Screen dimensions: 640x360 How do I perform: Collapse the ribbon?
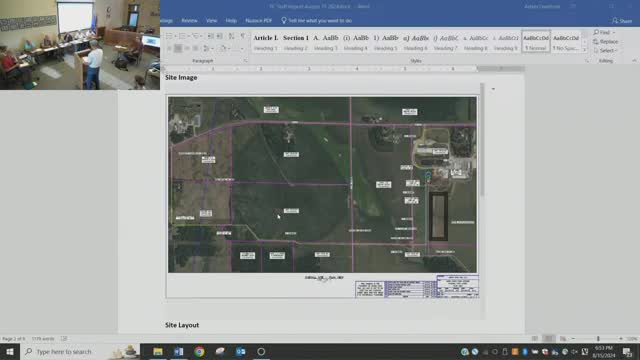point(634,61)
